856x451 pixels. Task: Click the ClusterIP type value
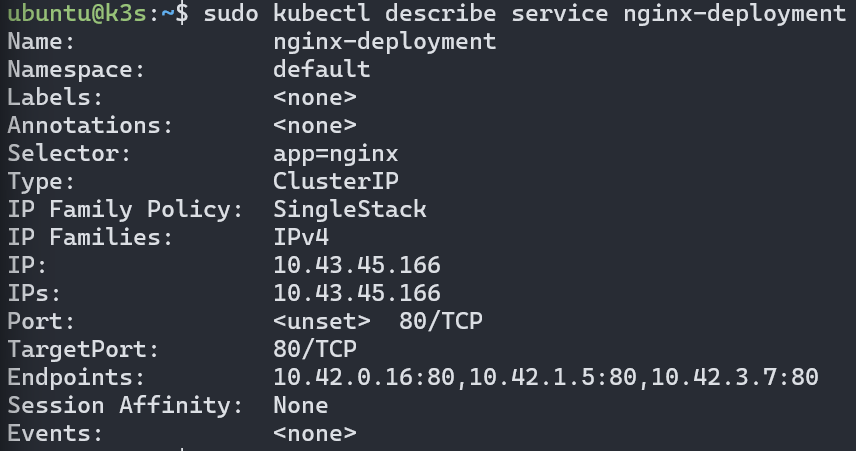pos(335,182)
